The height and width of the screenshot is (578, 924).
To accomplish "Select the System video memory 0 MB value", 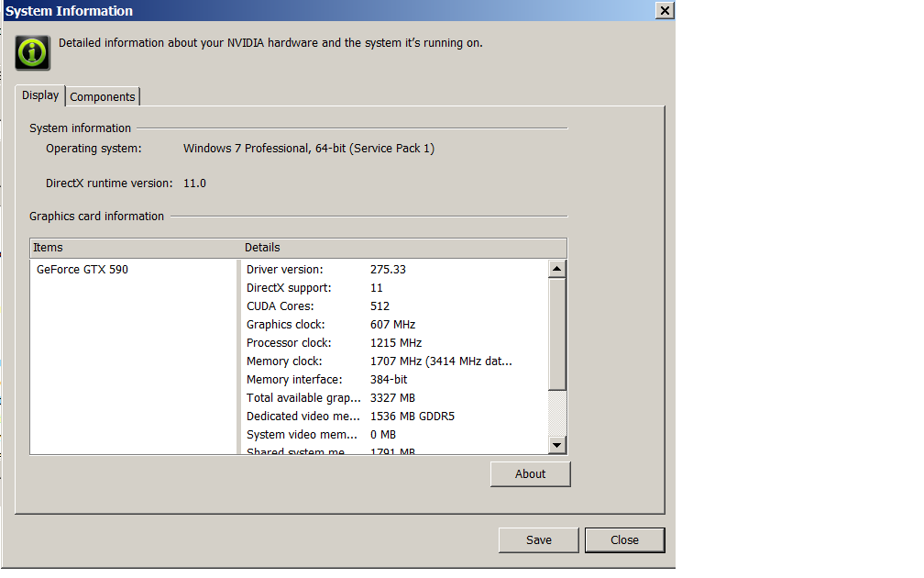I will coord(383,434).
